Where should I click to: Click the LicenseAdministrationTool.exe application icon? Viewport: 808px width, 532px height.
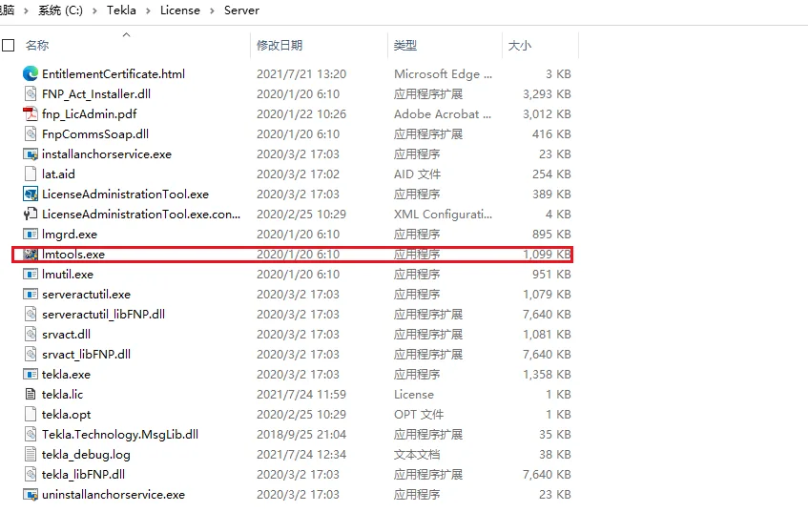pyautogui.click(x=31, y=194)
